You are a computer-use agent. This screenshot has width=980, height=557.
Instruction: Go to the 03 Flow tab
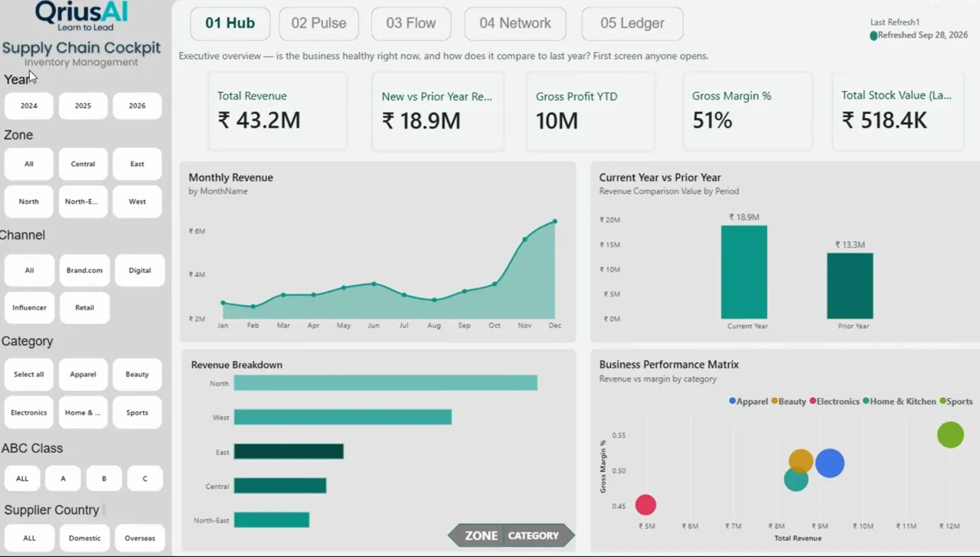coord(411,24)
